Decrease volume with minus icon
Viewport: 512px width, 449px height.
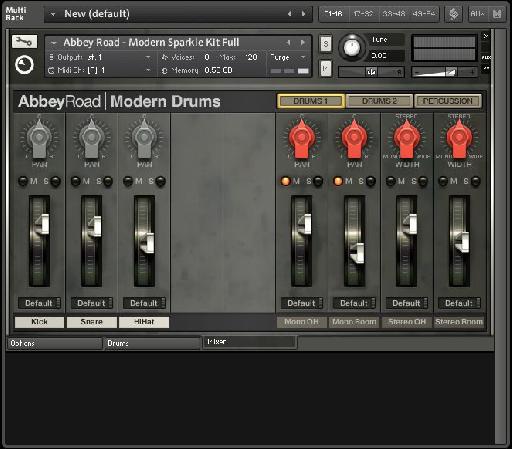[417, 72]
